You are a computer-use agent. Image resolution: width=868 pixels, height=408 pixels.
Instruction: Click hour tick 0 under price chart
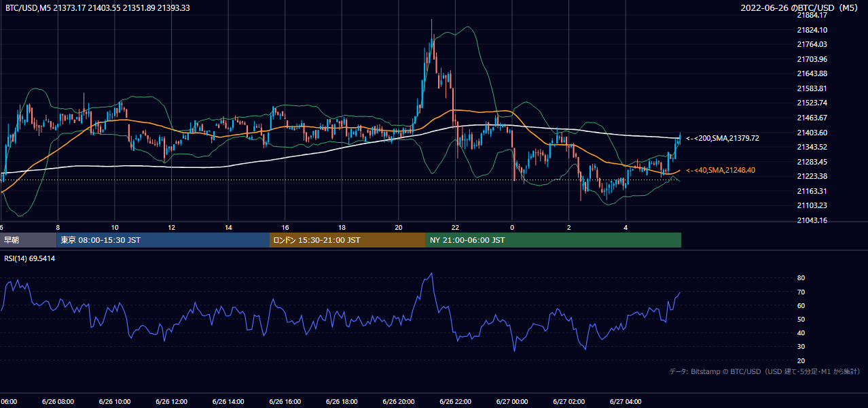pyautogui.click(x=512, y=228)
